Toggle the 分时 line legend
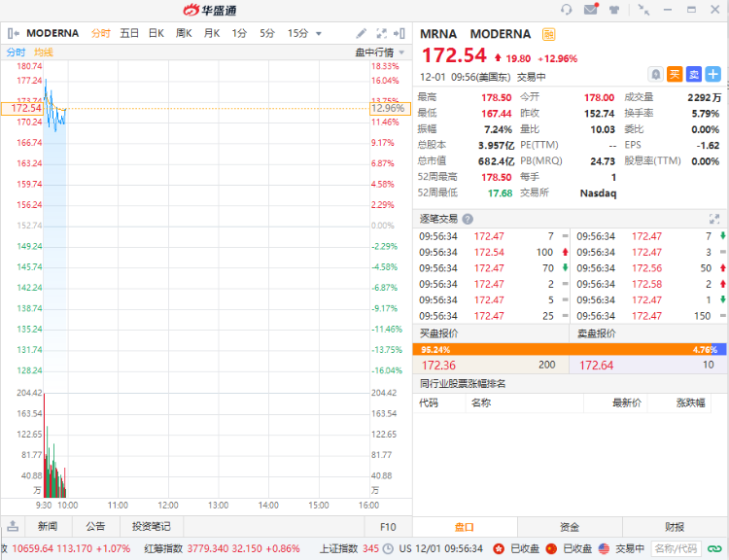 click(x=16, y=52)
